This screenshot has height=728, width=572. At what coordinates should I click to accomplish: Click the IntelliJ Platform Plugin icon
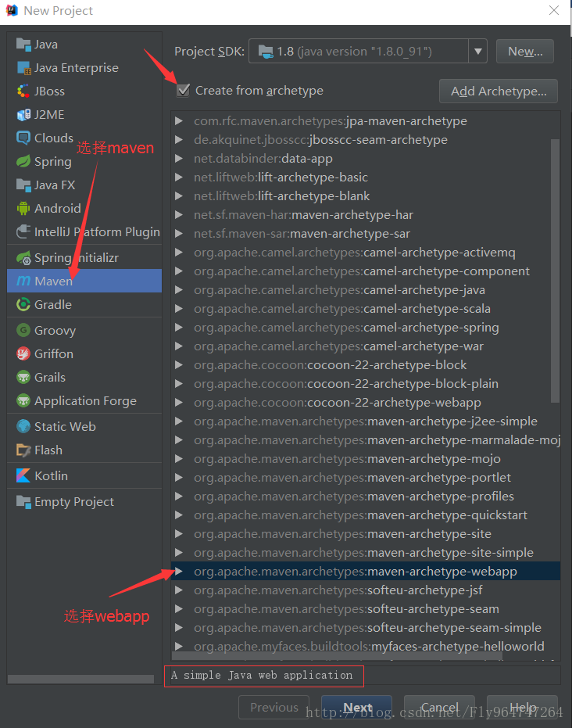coord(23,231)
